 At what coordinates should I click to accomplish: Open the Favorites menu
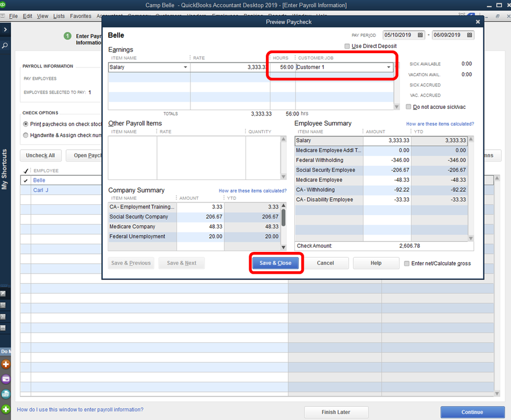tap(80, 16)
